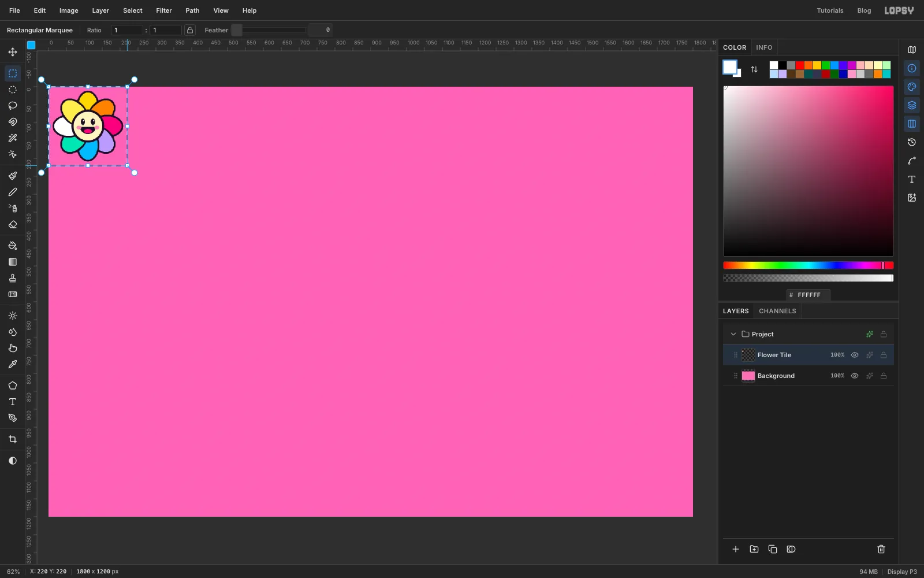Select the Shape polygon tool

pyautogui.click(x=13, y=386)
